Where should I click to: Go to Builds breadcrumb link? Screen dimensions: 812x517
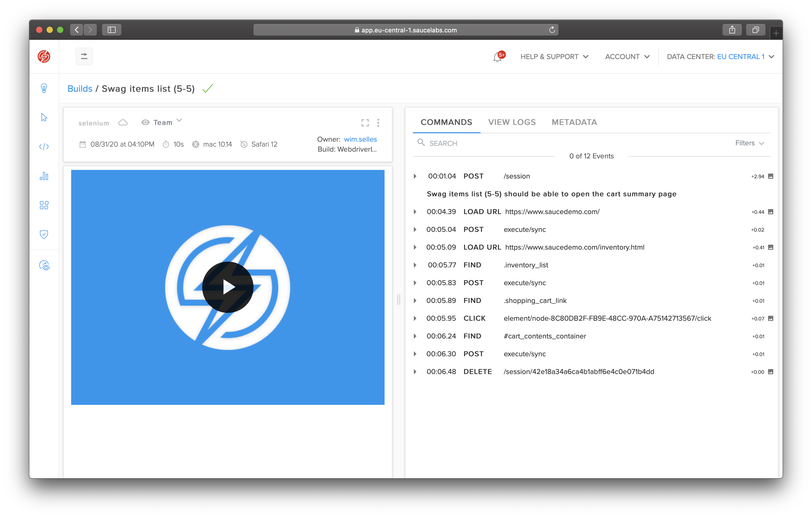pos(80,89)
